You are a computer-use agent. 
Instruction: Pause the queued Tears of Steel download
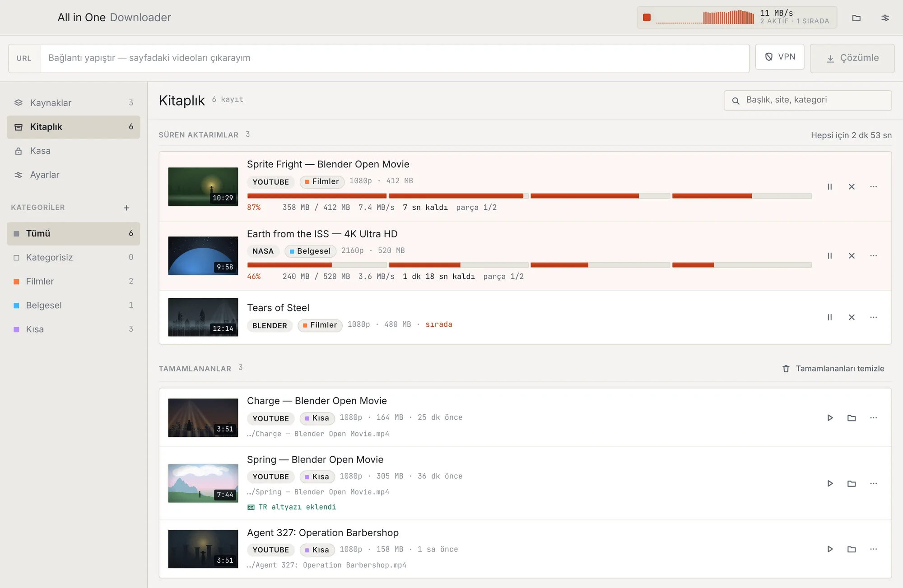830,317
